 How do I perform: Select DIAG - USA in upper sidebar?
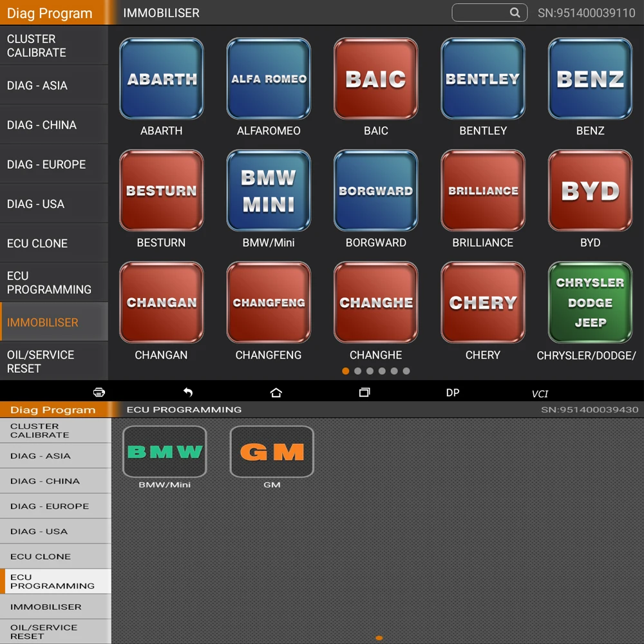pos(54,204)
